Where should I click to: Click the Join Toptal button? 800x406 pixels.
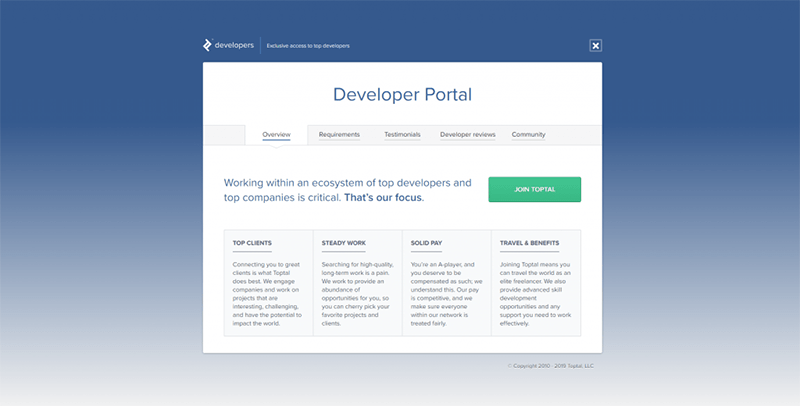tap(535, 189)
